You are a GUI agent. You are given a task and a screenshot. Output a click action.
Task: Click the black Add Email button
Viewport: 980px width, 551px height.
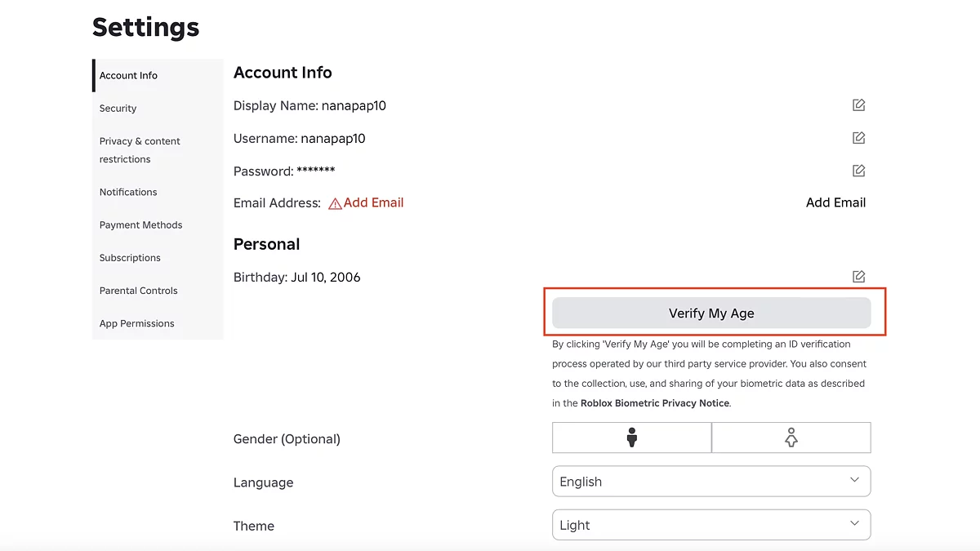[835, 202]
